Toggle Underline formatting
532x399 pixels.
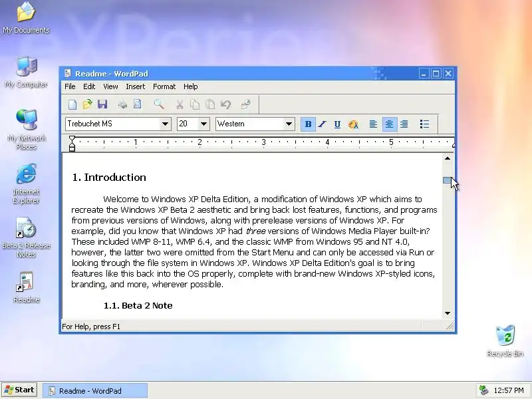pos(337,124)
